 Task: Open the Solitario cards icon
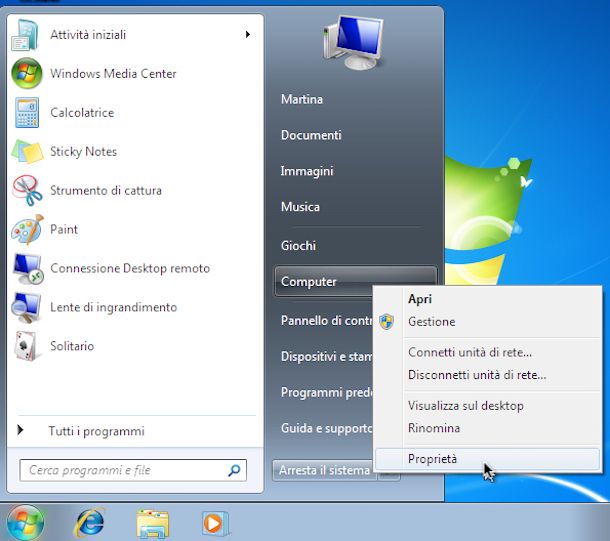[26, 346]
